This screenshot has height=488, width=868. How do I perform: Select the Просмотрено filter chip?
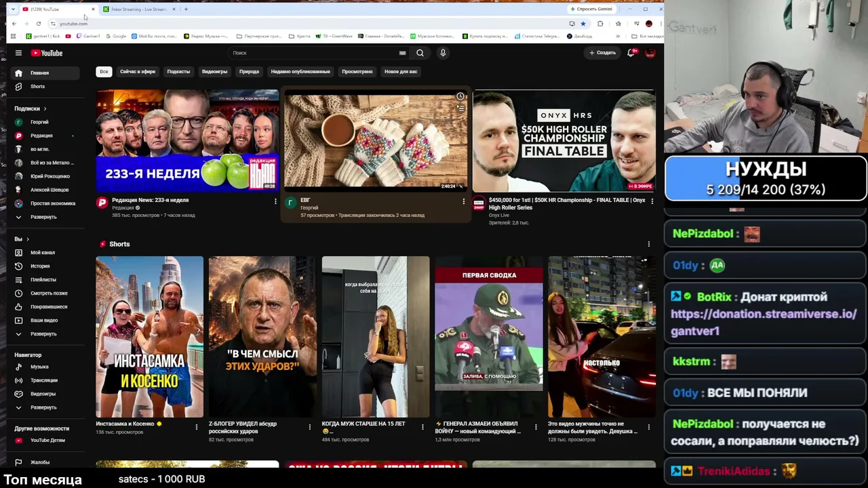click(357, 71)
